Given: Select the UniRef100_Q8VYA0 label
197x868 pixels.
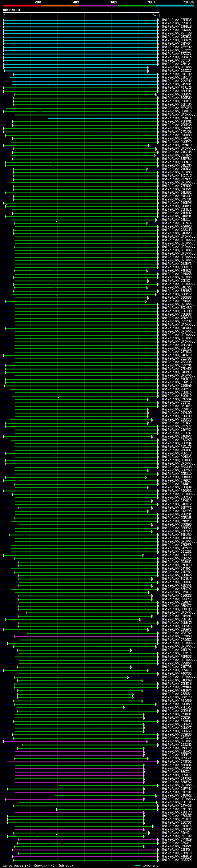Looking at the screenshot, I should [x=177, y=47].
